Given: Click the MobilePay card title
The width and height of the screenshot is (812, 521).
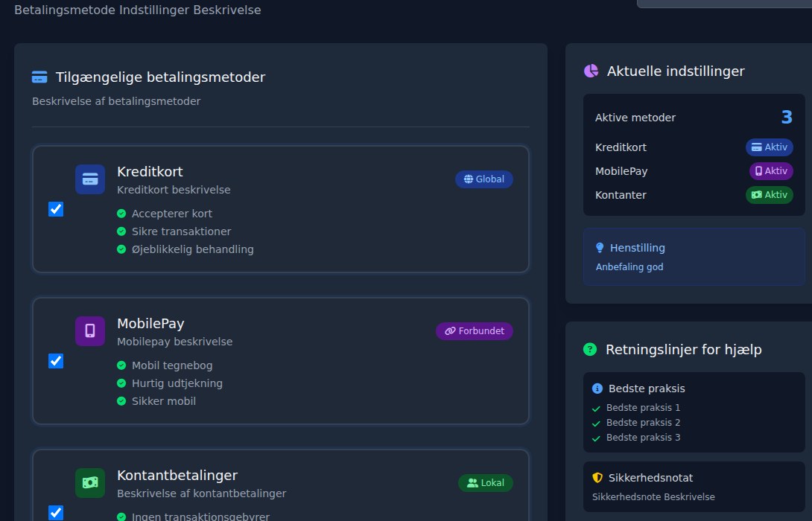Looking at the screenshot, I should coord(150,324).
